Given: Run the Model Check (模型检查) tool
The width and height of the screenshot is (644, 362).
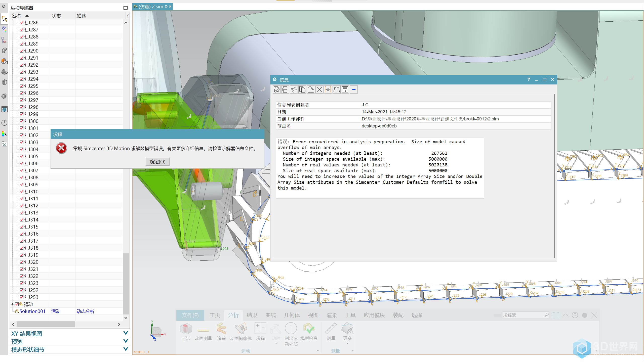Looking at the screenshot, I should pyautogui.click(x=309, y=332).
